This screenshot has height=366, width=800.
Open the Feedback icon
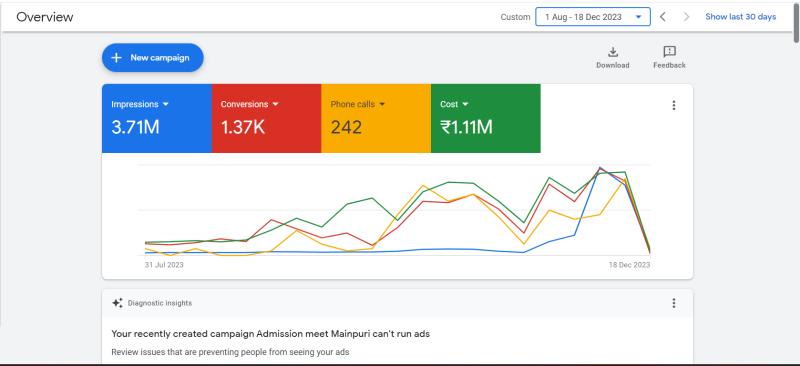(669, 52)
